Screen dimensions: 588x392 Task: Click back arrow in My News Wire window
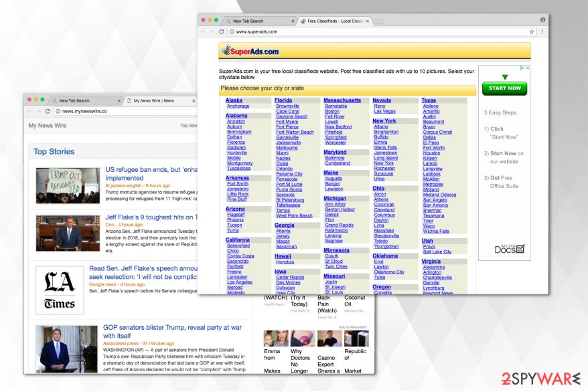coord(29,111)
